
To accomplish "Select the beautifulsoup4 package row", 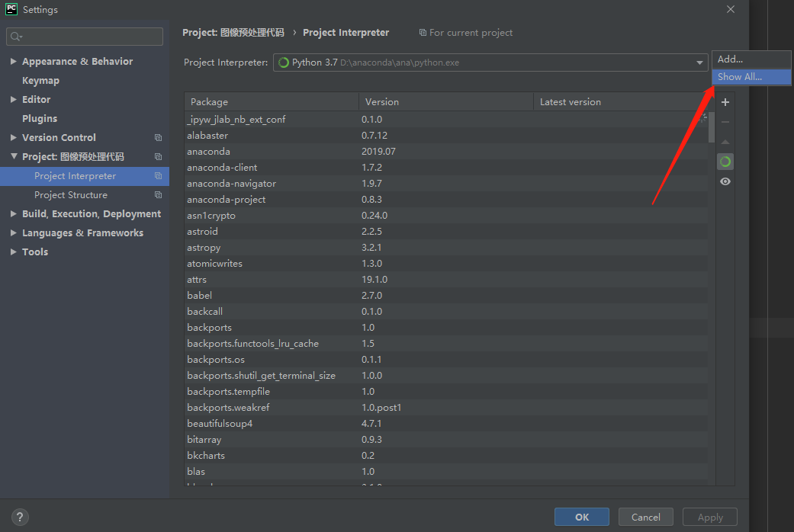I will pos(446,424).
